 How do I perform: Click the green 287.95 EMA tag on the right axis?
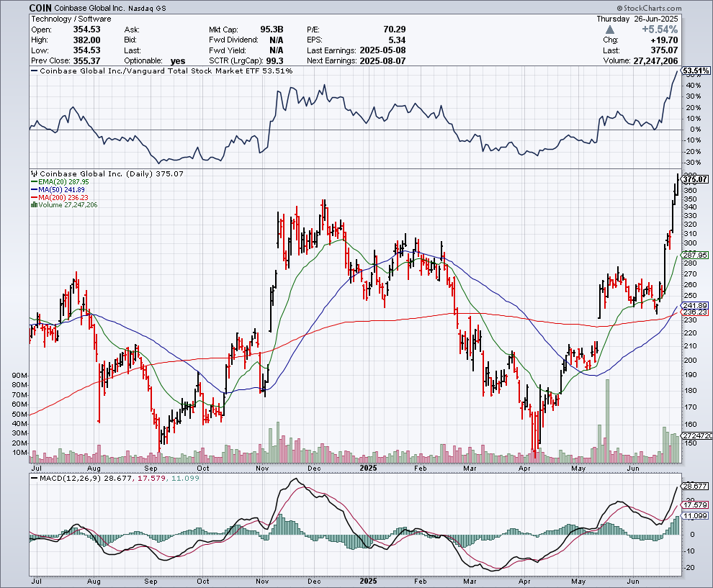pyautogui.click(x=695, y=255)
